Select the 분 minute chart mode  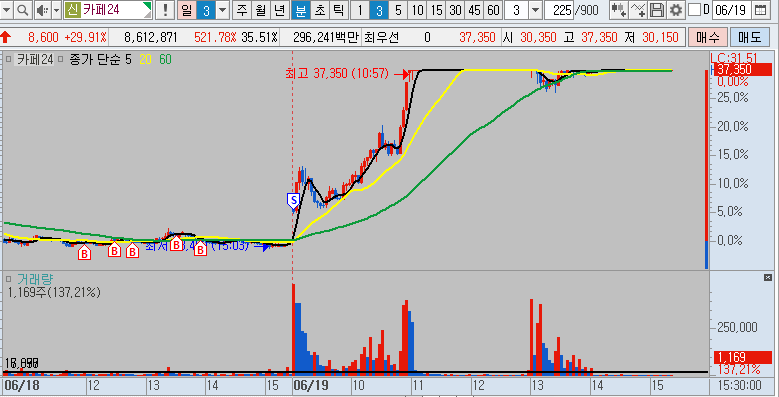point(300,10)
